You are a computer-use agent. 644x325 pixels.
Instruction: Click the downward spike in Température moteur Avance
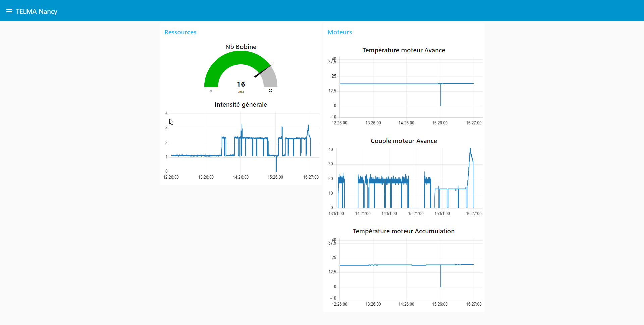(441, 101)
